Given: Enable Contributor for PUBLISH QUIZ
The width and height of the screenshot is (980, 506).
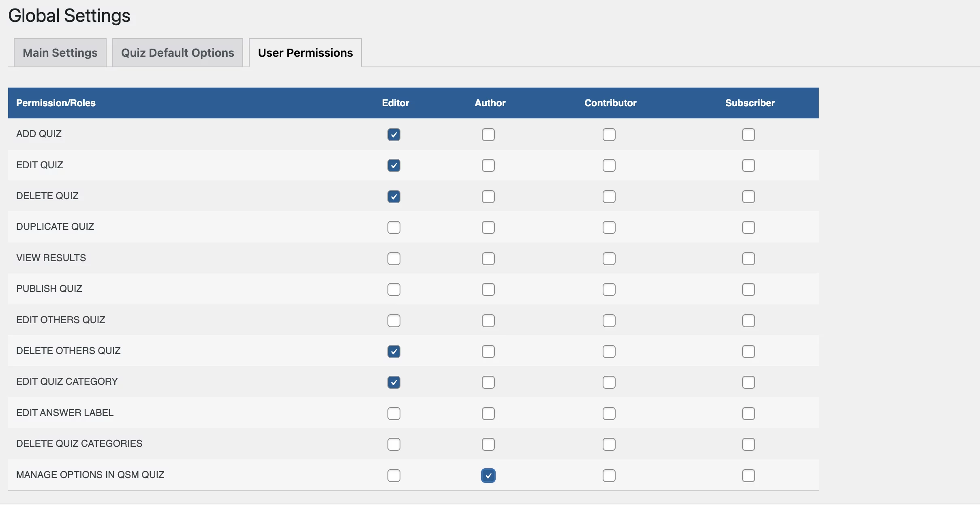Looking at the screenshot, I should coord(609,289).
